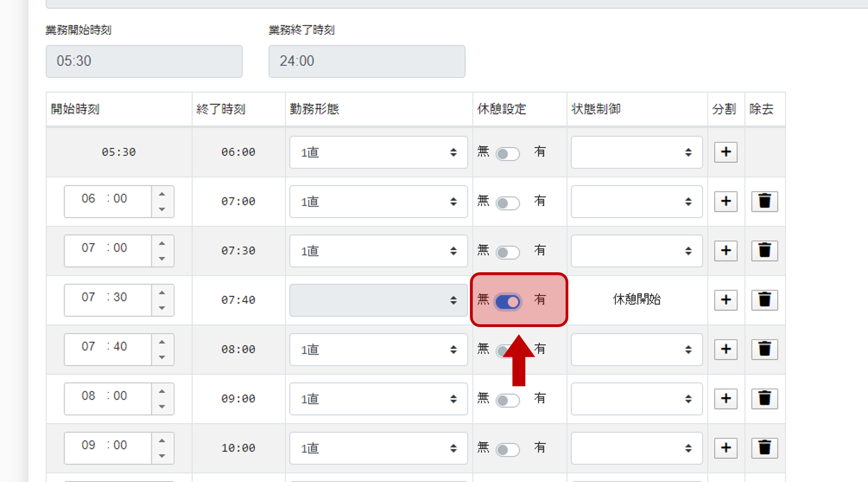Split the 07:30 break row
The height and width of the screenshot is (482, 868).
click(725, 299)
